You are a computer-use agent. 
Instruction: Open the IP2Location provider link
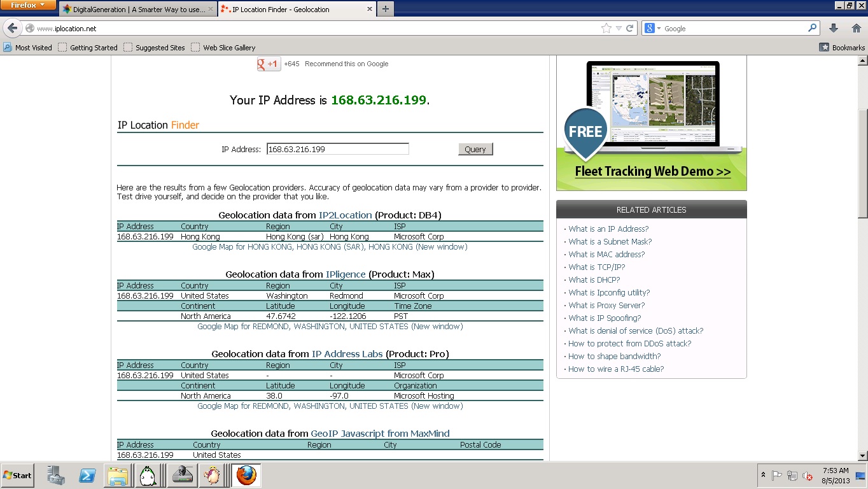click(x=346, y=215)
